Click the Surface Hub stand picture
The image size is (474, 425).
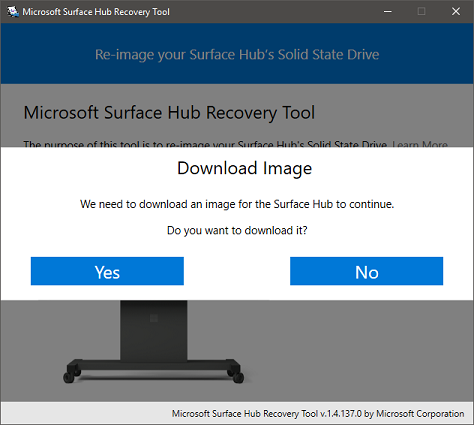click(x=153, y=342)
